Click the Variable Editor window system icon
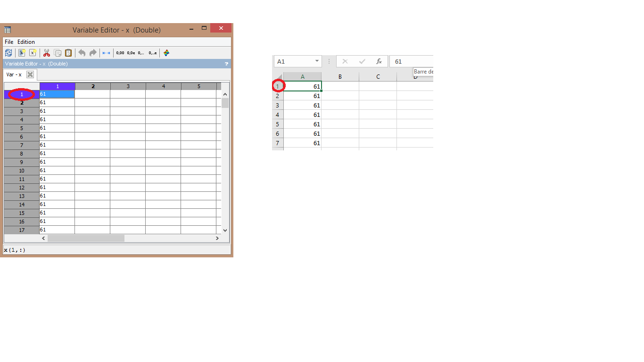The image size is (644, 362). [x=8, y=30]
